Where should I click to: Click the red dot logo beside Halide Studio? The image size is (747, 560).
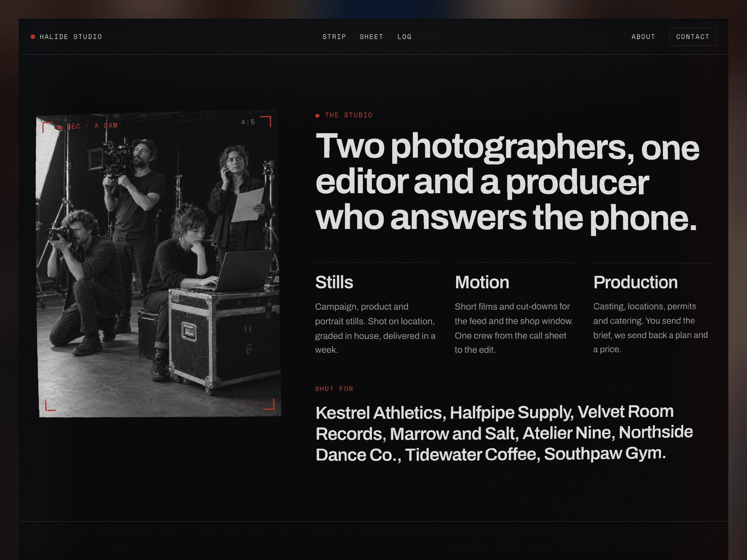coord(33,37)
